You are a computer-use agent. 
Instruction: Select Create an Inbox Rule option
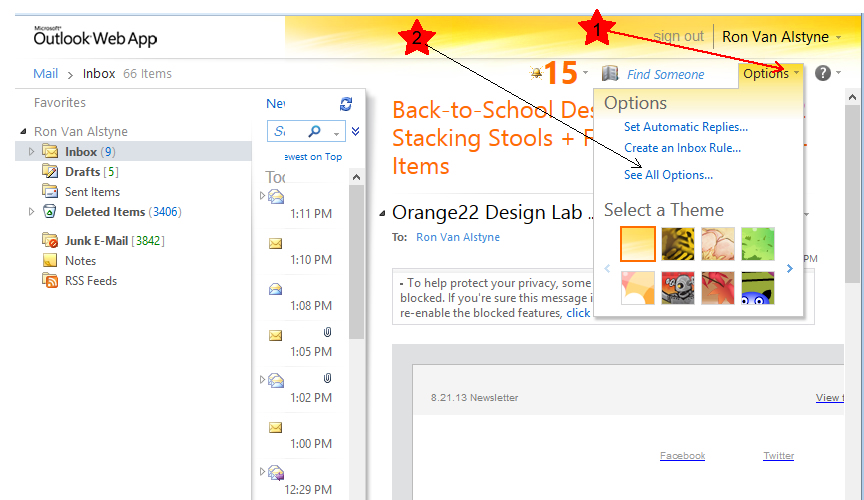(682, 148)
